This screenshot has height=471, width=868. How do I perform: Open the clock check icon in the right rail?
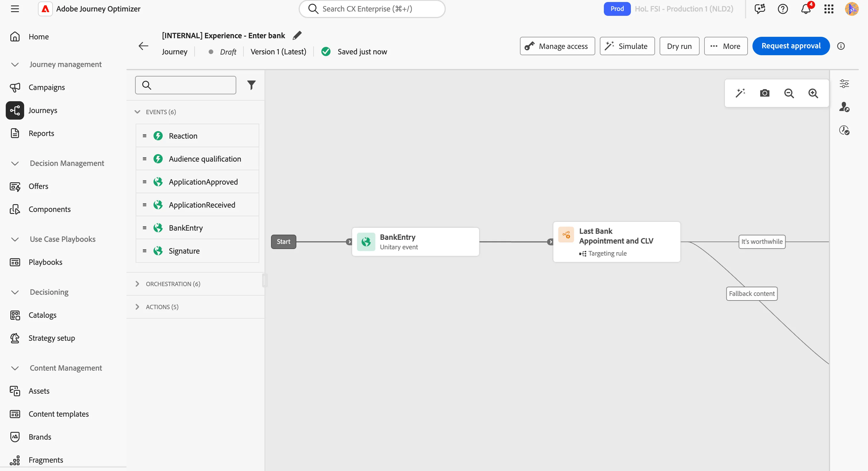coord(844,130)
